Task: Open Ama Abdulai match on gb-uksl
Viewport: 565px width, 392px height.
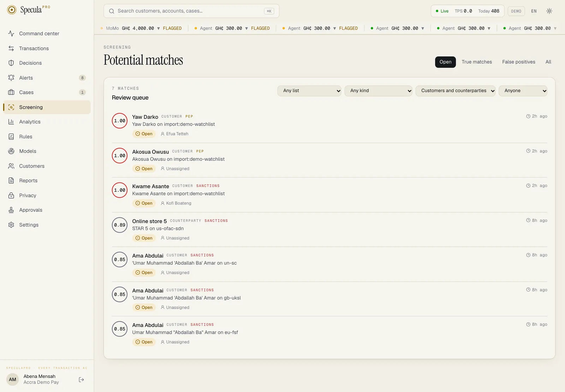Action: [x=329, y=299]
